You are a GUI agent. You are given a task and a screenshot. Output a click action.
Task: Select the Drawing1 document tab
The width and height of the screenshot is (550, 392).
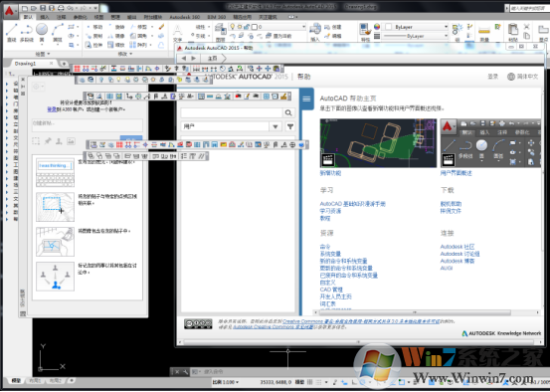click(x=25, y=64)
